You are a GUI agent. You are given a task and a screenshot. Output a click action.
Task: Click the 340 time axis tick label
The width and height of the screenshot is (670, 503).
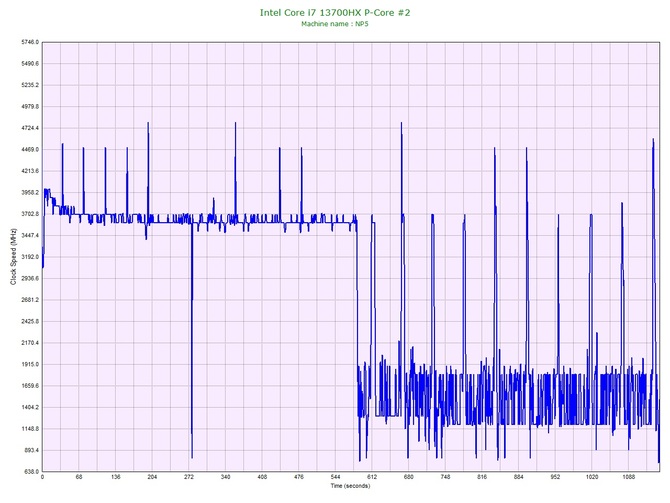pos(225,477)
